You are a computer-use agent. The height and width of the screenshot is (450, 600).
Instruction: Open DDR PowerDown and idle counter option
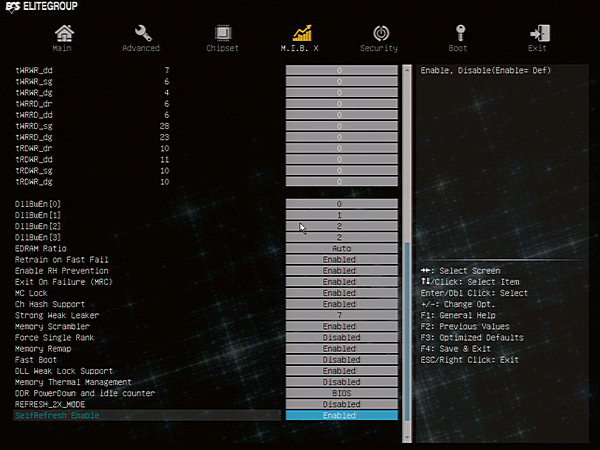(342, 393)
